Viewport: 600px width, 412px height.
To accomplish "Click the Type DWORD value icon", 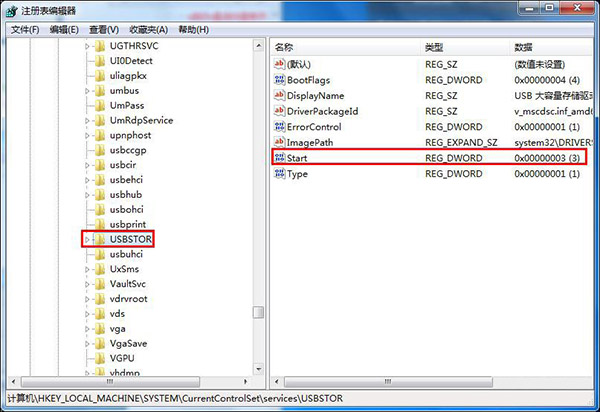I will (280, 174).
